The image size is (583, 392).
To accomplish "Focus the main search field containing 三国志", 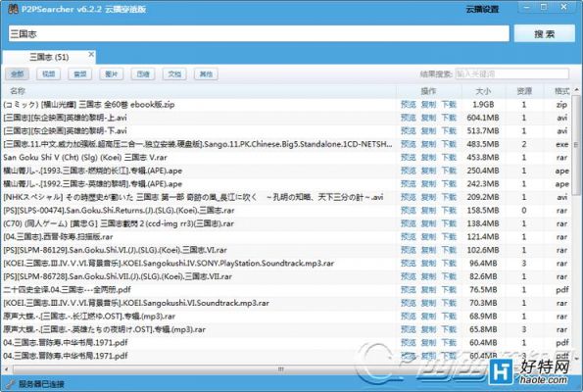I will tap(259, 34).
